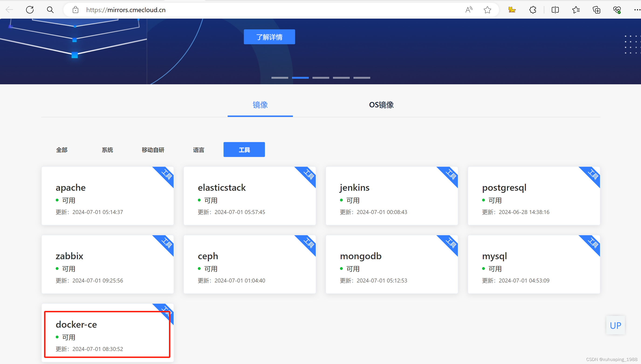The image size is (641, 364).
Task: Open the Extensions puzzle icon
Action: coord(533,10)
